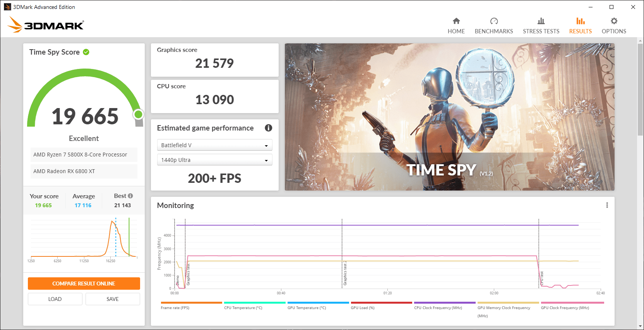Click the CPU test marker in chart
Viewport: 644px width, 330px height.
click(x=542, y=278)
